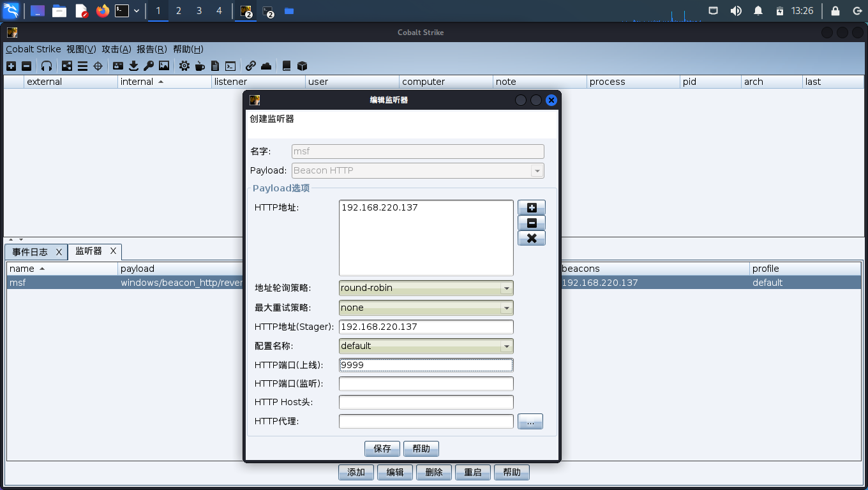Click the disconnect minus toolbar icon
This screenshot has height=490, width=868.
coord(26,66)
